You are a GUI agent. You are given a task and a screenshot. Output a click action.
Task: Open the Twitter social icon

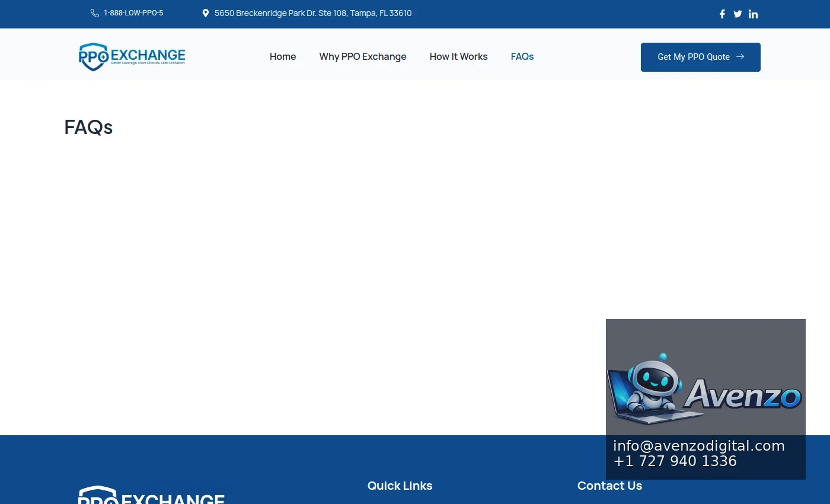(738, 14)
